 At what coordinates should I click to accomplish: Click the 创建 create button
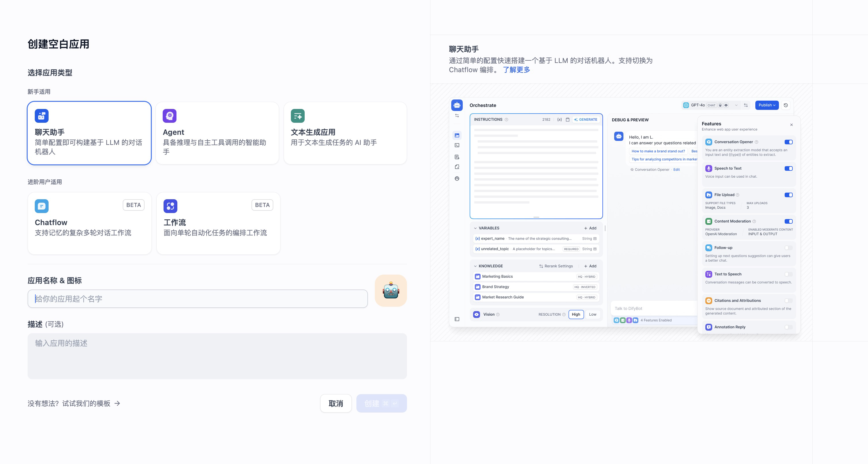pyautogui.click(x=381, y=403)
